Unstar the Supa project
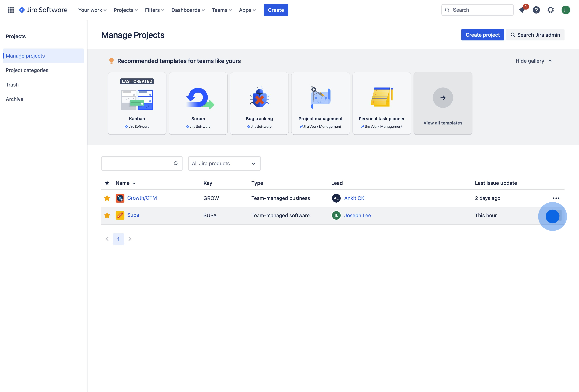The height and width of the screenshot is (392, 579). coord(107,215)
